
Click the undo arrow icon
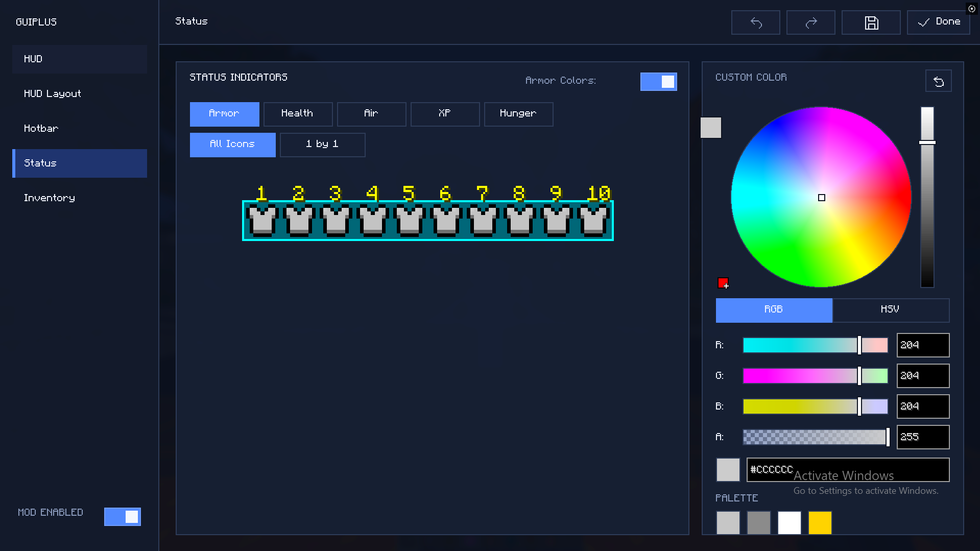tap(756, 22)
